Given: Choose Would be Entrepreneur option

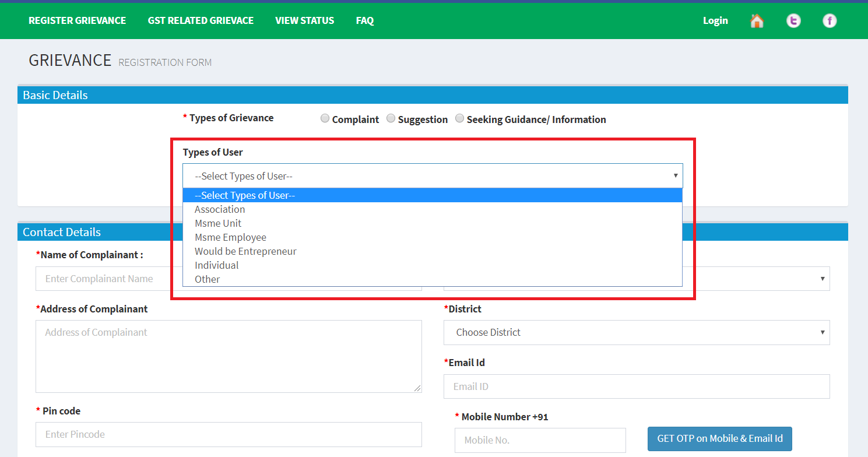Looking at the screenshot, I should pos(245,251).
